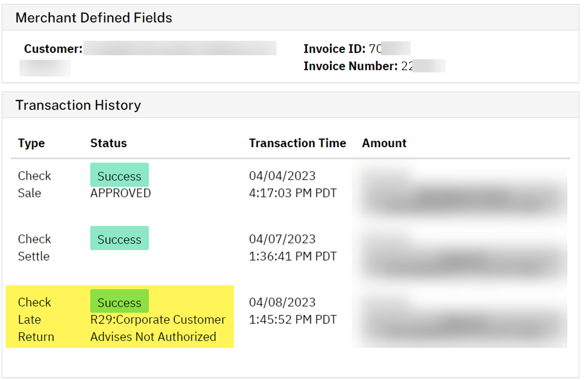The image size is (588, 380).
Task: Click the Merchant Defined Fields panel header
Action: pos(93,18)
